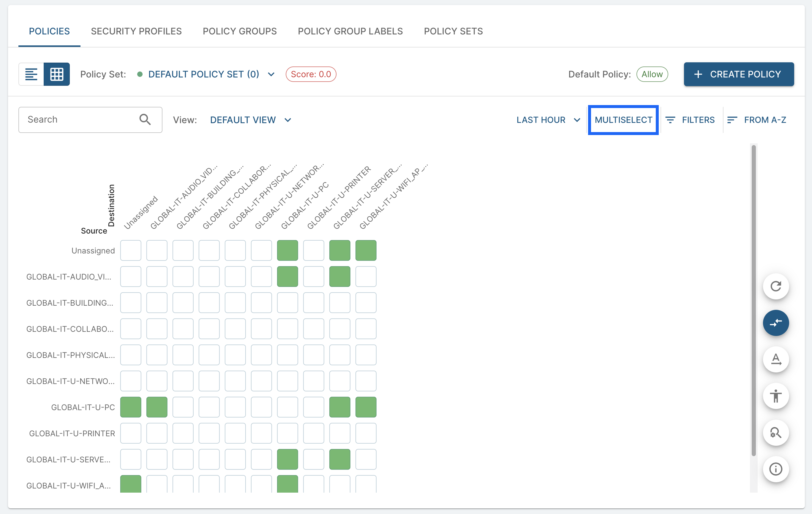Select green cell GLOBAL-IT-U-SERVE to GLOBAL-IT-U-PC
812x514 pixels.
(287, 459)
